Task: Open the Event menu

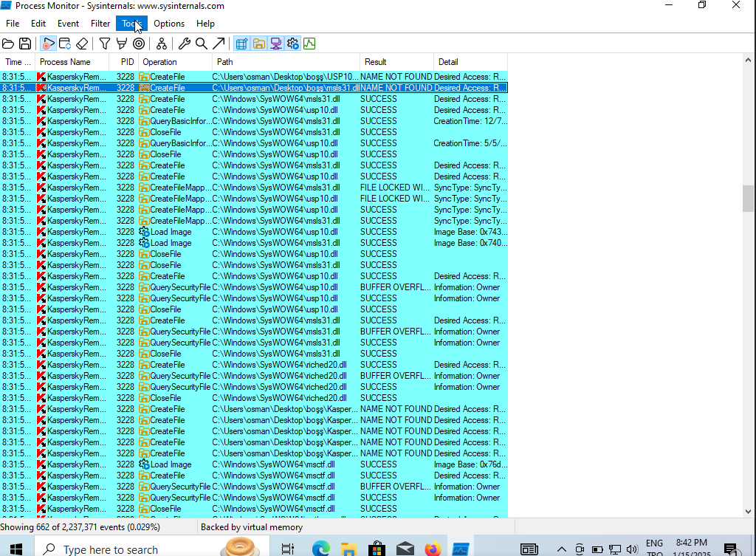Action: [x=68, y=24]
